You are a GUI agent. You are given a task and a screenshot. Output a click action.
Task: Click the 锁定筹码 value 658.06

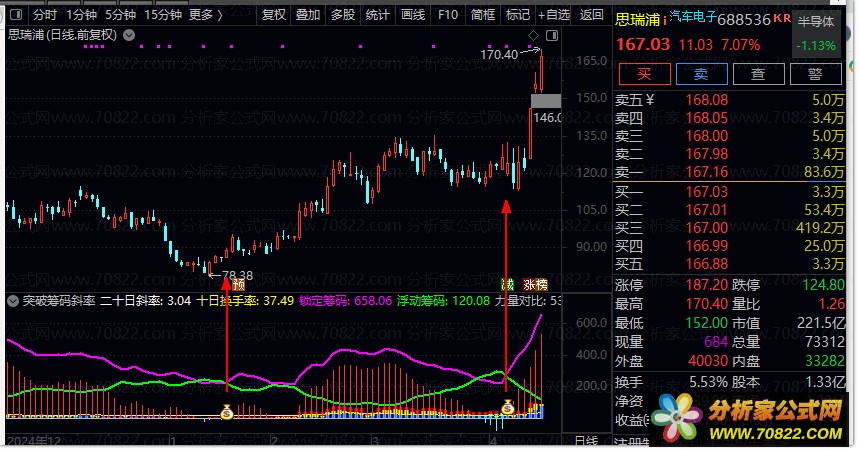[x=373, y=301]
